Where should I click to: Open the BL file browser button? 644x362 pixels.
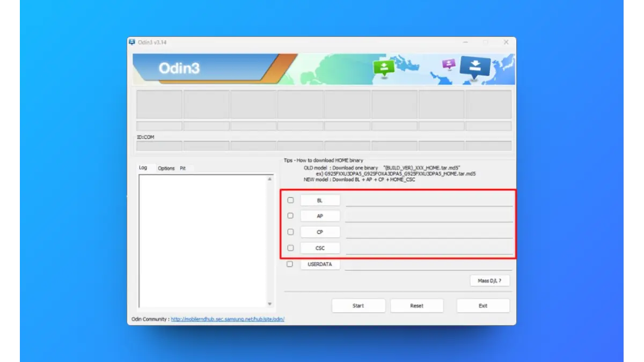click(320, 200)
